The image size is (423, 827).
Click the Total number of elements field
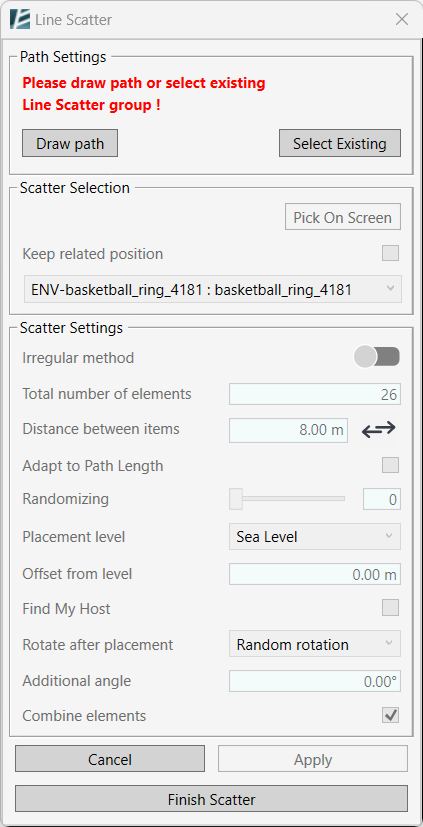[x=315, y=394]
